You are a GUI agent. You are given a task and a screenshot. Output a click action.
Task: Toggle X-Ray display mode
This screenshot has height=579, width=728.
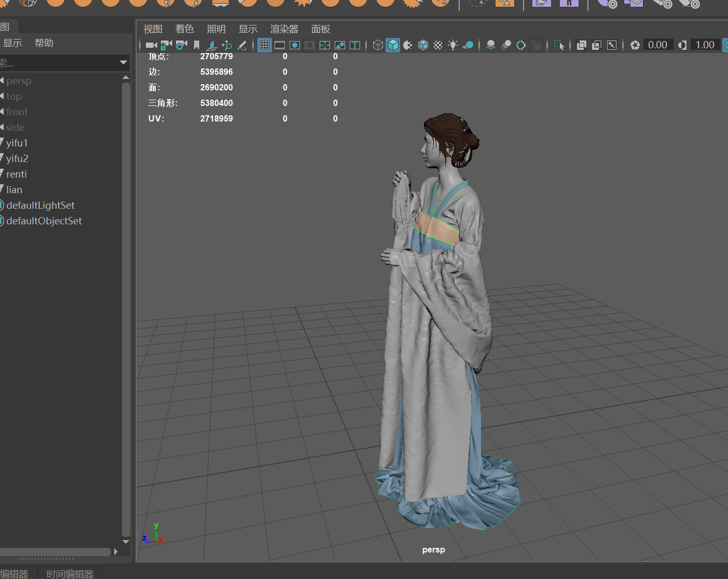click(x=582, y=45)
